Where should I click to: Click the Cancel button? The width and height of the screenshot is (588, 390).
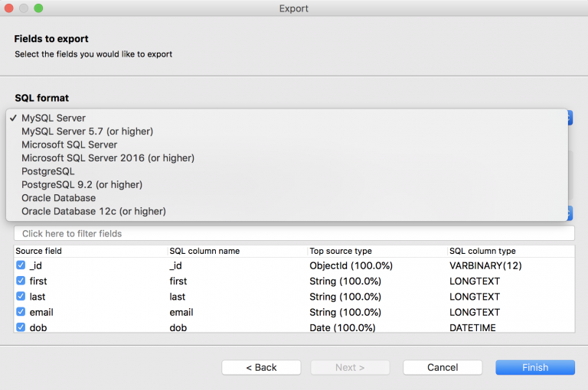[443, 367]
